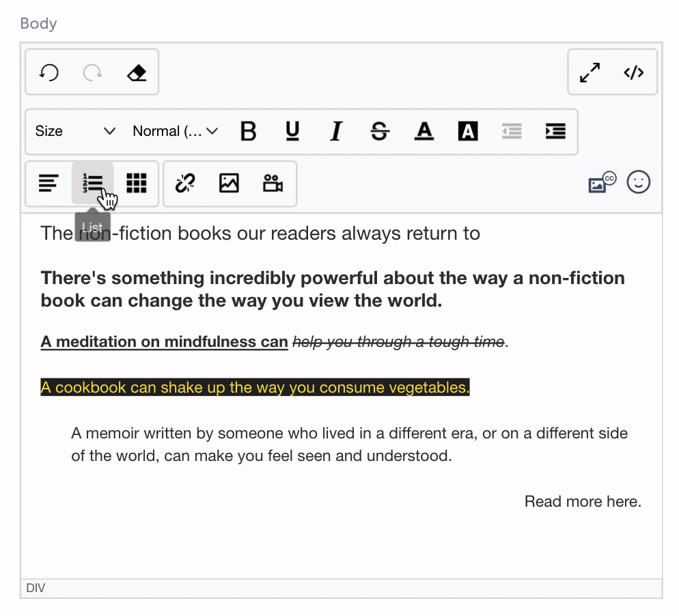Click the underlined 'A meditation on mindfulness can'
The image size is (679, 616).
[x=164, y=341]
